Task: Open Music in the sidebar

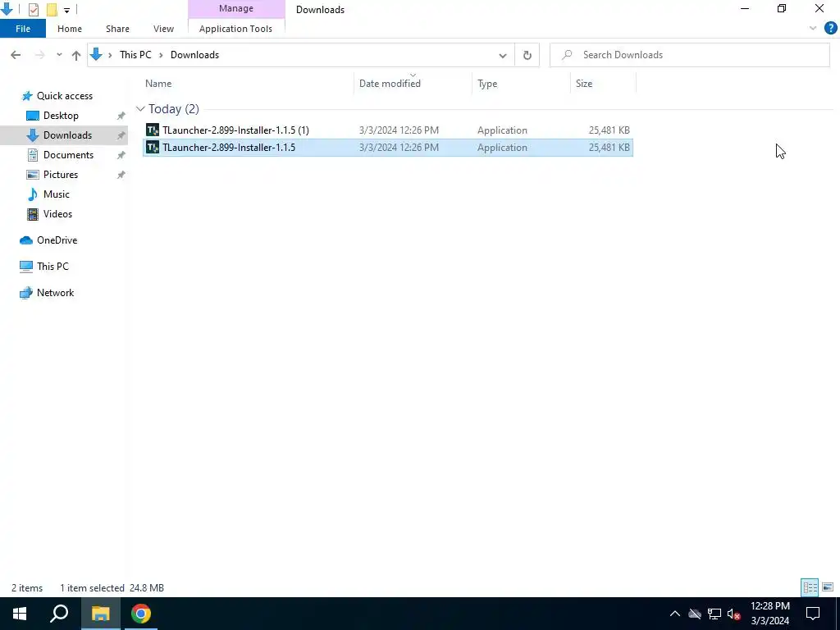Action: pyautogui.click(x=57, y=194)
